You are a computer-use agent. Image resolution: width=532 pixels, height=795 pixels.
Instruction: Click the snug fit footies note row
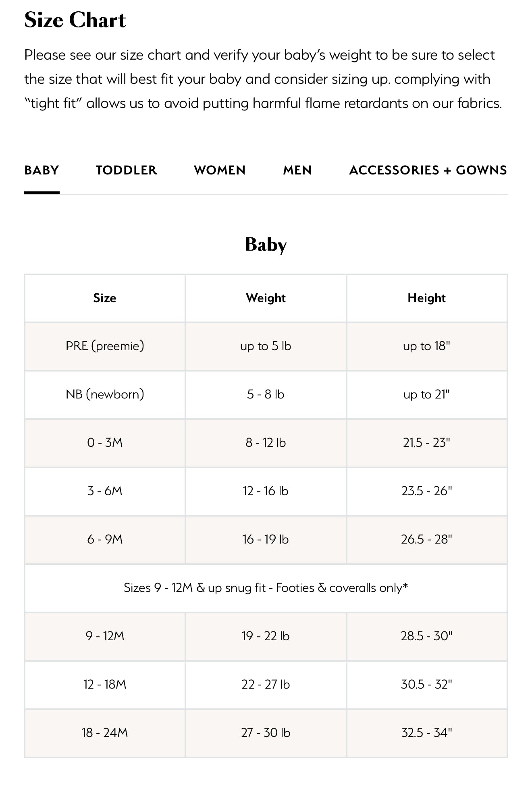point(266,588)
